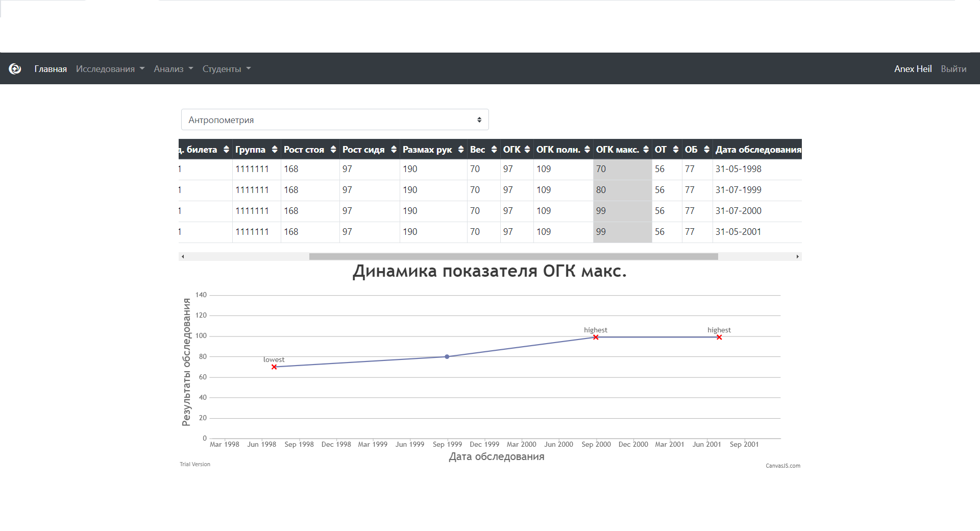Viewport: 980px width, 531px height.
Task: Click Dec 2000 axis label
Action: click(633, 444)
